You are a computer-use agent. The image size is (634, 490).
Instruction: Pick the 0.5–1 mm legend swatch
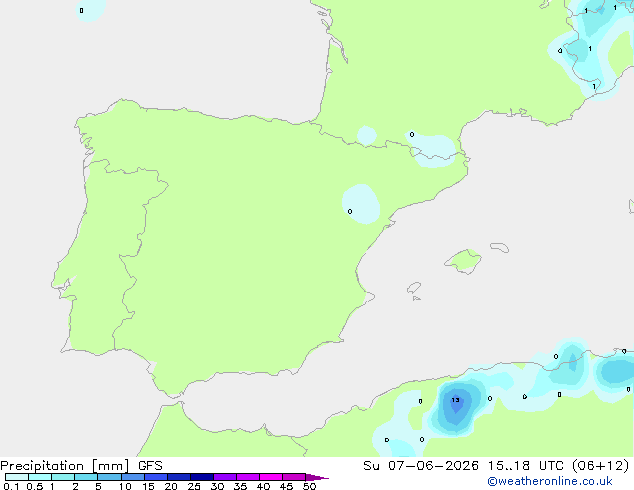[40, 477]
